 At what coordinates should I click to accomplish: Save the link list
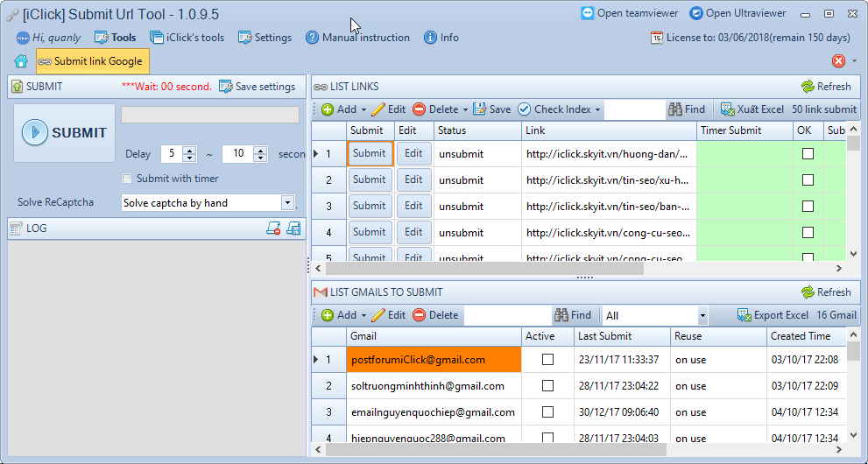pos(491,109)
